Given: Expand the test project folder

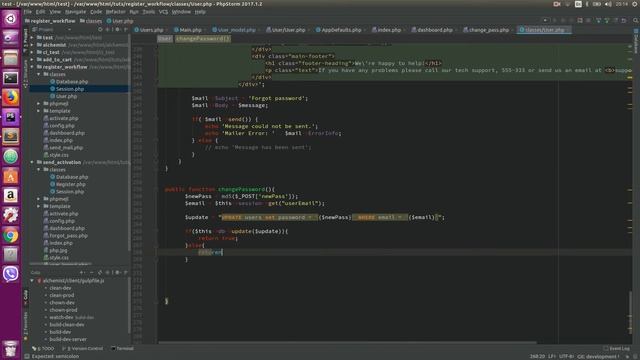Looking at the screenshot, I should coord(32,38).
